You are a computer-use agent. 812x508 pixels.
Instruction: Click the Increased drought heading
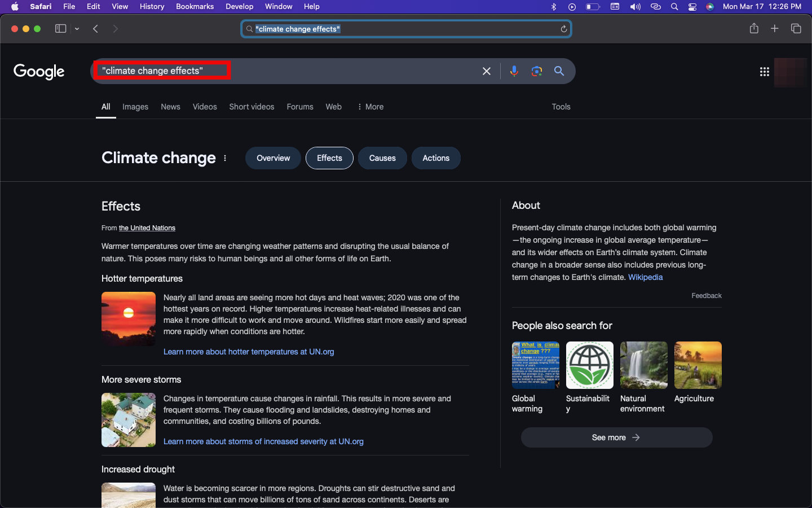tap(138, 470)
